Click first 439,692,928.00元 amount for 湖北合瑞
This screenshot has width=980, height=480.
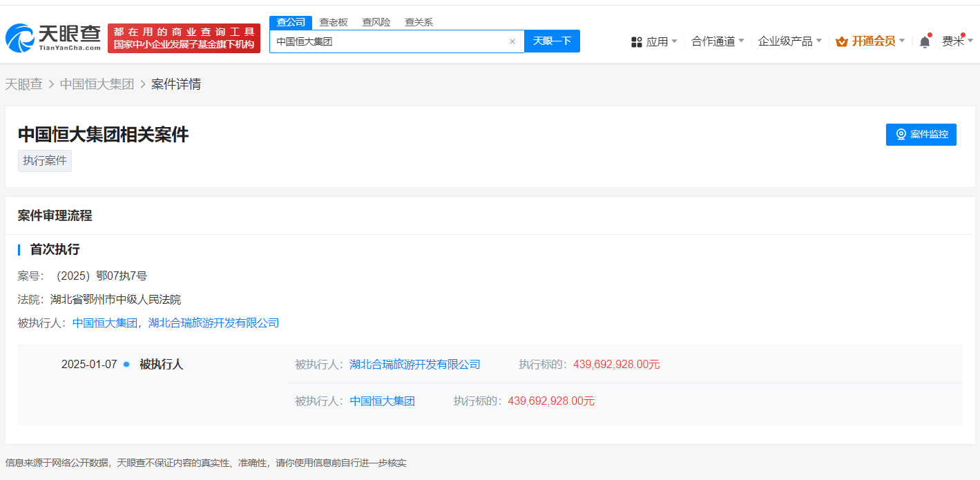click(617, 364)
